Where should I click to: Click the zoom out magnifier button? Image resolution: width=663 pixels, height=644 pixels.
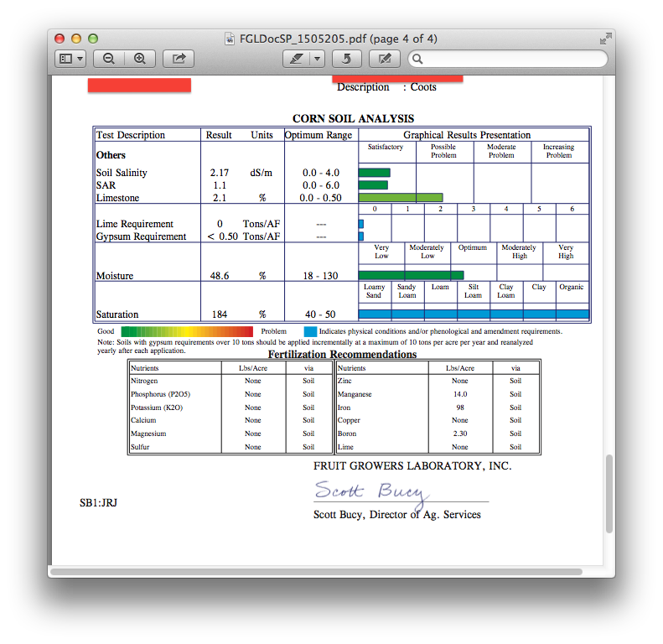109,59
